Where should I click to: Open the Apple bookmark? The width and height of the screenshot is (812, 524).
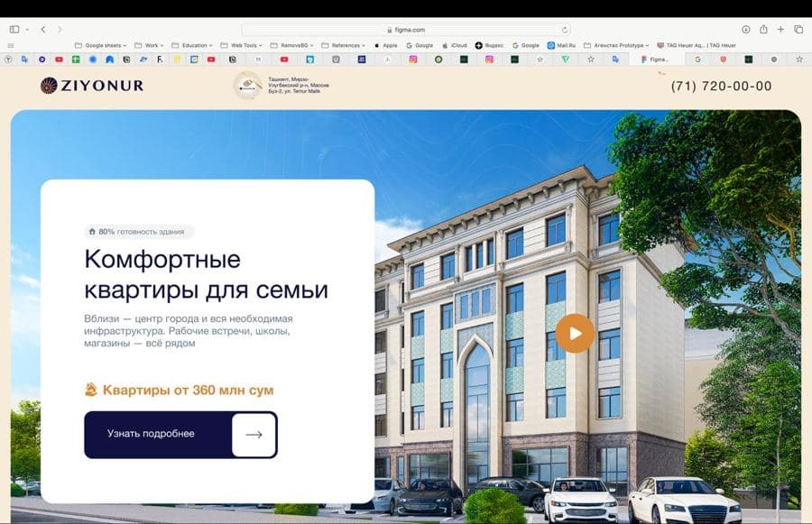pos(386,46)
